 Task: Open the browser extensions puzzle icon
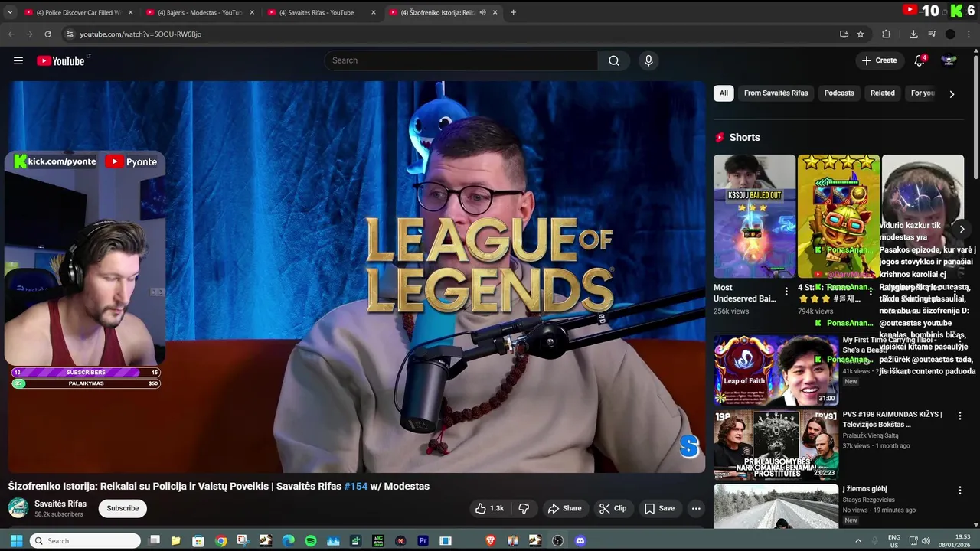coord(887,34)
